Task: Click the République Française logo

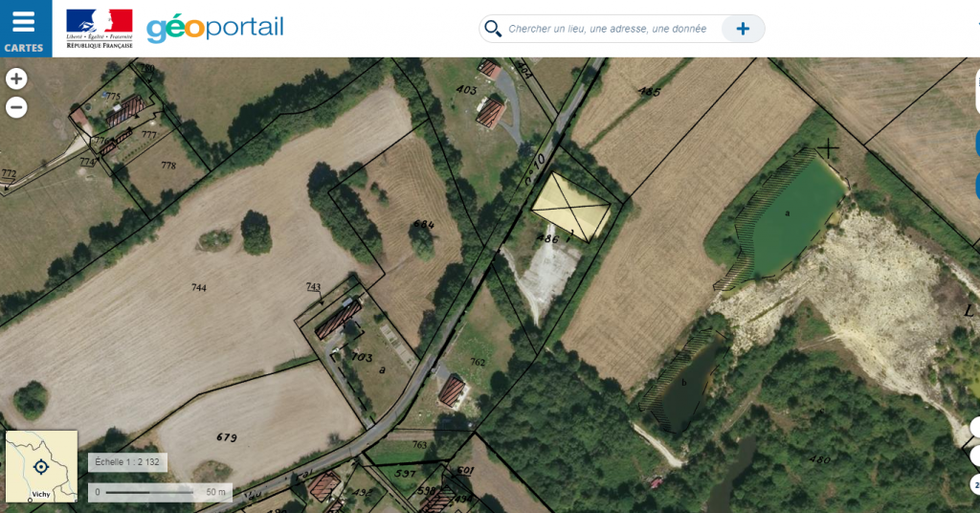Action: pos(100,29)
